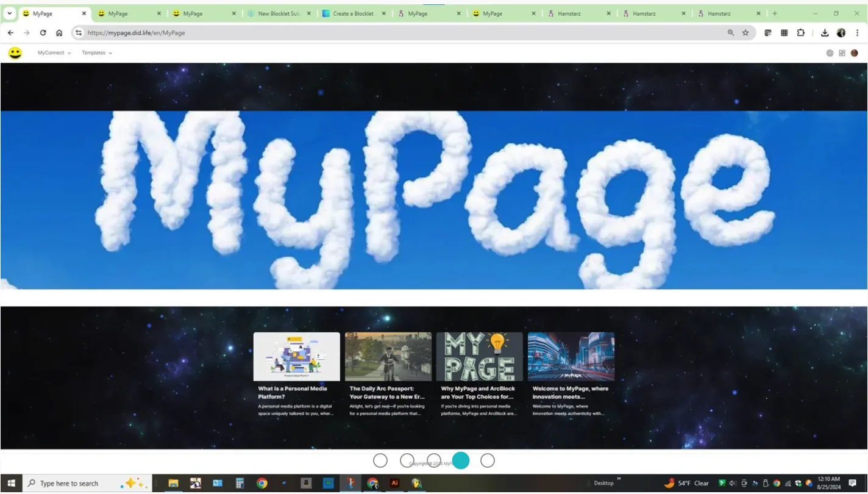Reload the page with the refresh icon

tap(43, 33)
